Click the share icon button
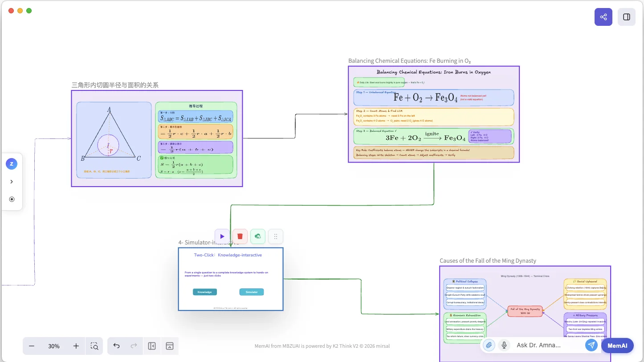The width and height of the screenshot is (644, 362). [603, 17]
